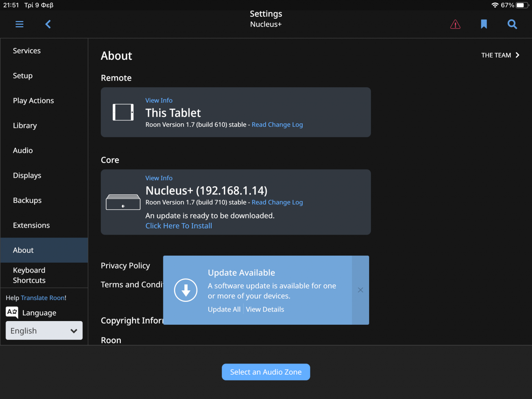Image resolution: width=532 pixels, height=399 pixels.
Task: Select Backups in the settings sidebar
Action: pos(27,200)
